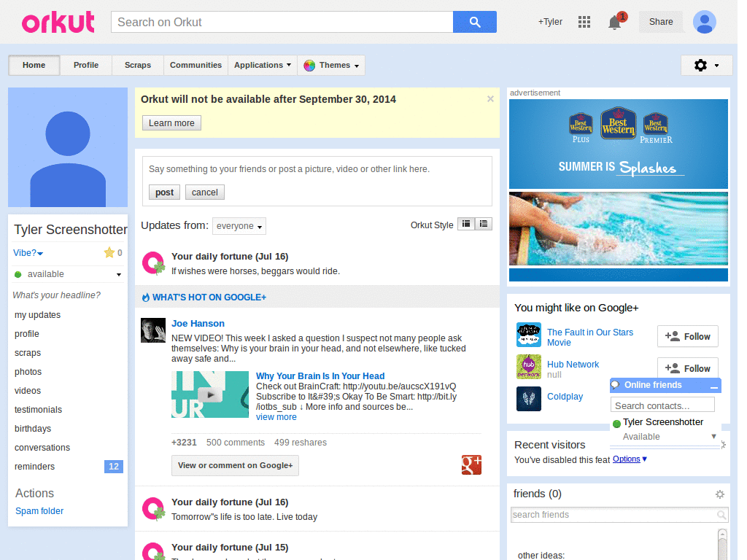Open the Scraps tab
Screen dimensions: 747x560
coord(138,65)
